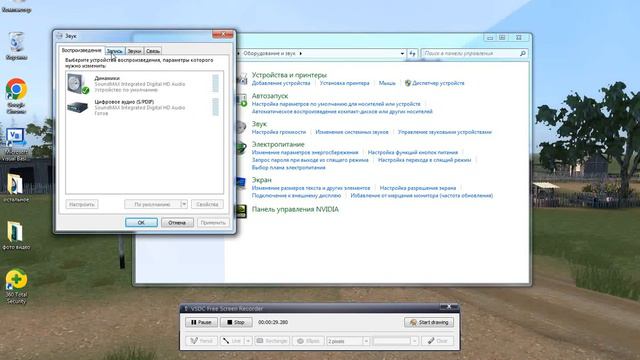Open Подключение к внешнему дисплею link

point(296,196)
